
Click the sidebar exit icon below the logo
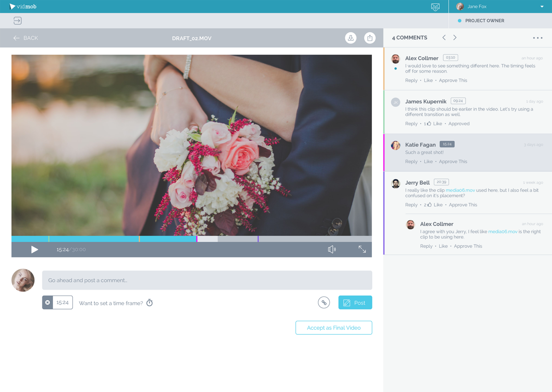pos(17,21)
